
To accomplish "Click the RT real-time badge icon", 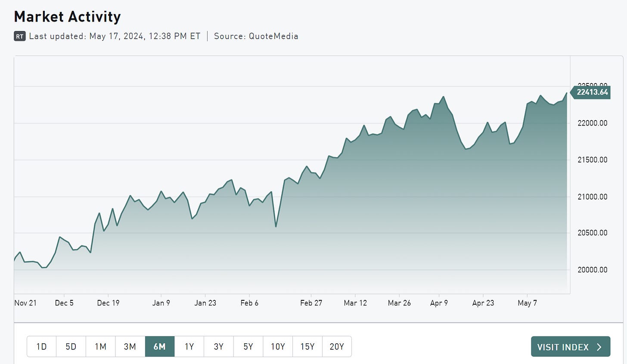I will click(x=19, y=37).
